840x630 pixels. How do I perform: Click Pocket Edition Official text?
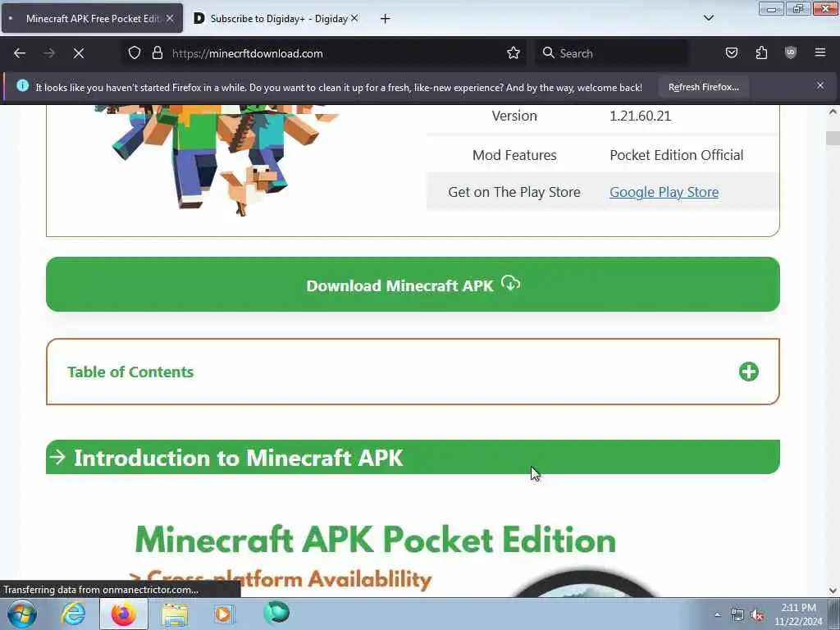tap(676, 155)
